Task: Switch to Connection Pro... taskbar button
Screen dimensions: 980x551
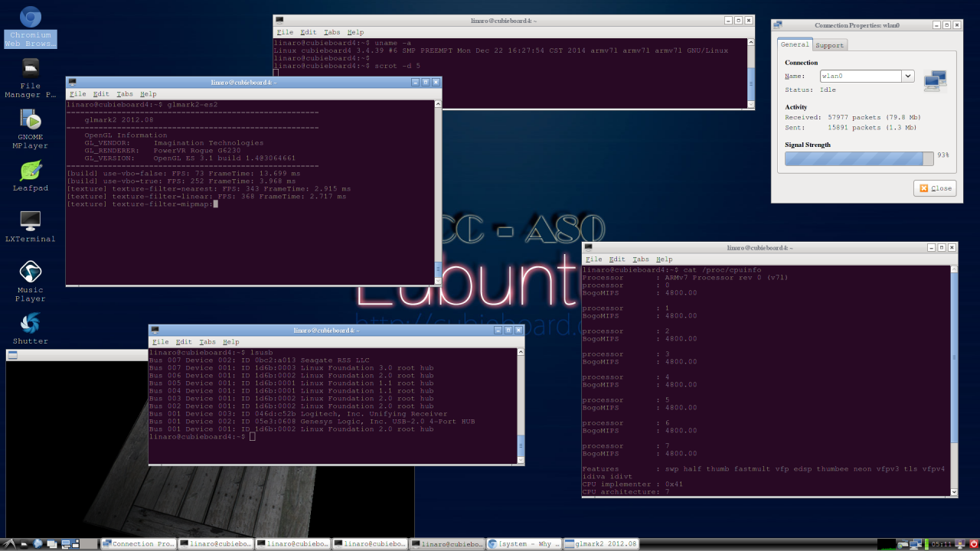Action: [x=139, y=544]
